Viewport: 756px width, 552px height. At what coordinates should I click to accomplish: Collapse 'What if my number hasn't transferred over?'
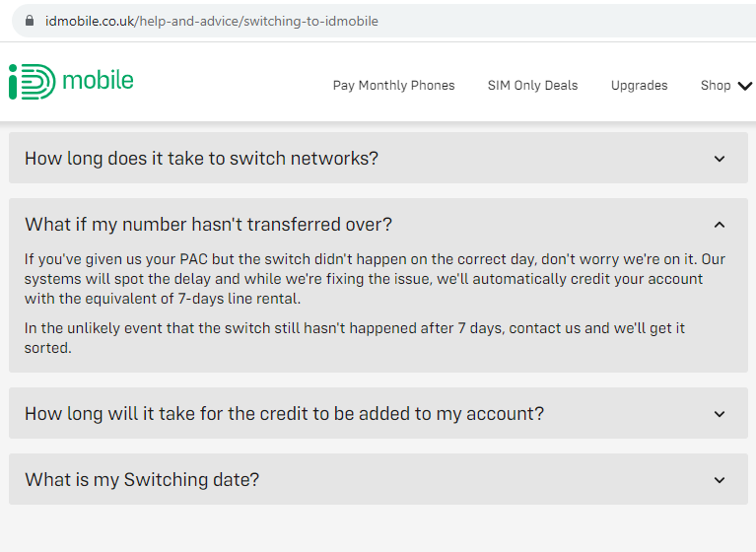(378, 225)
